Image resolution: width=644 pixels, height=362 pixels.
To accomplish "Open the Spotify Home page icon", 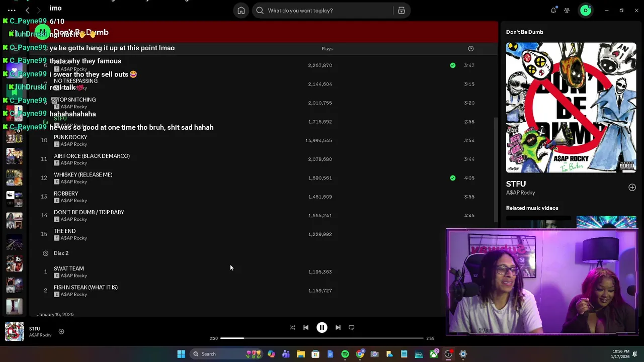I will tap(241, 11).
